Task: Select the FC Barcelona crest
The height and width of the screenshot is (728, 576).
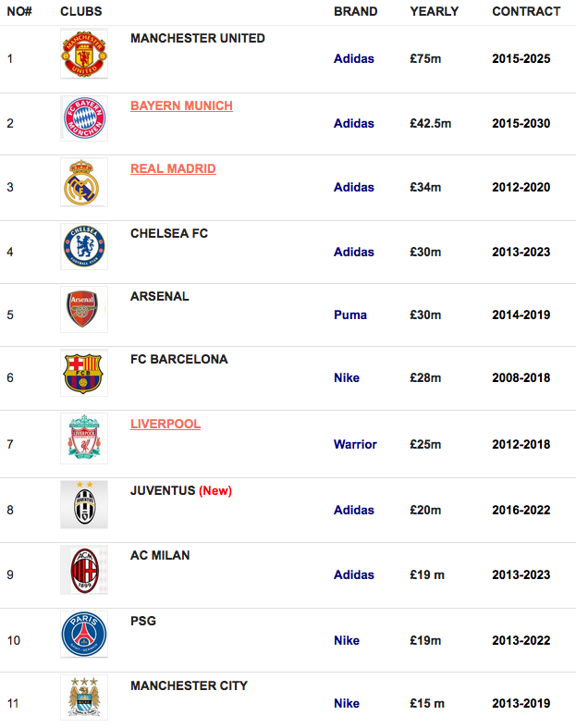Action: pyautogui.click(x=84, y=374)
